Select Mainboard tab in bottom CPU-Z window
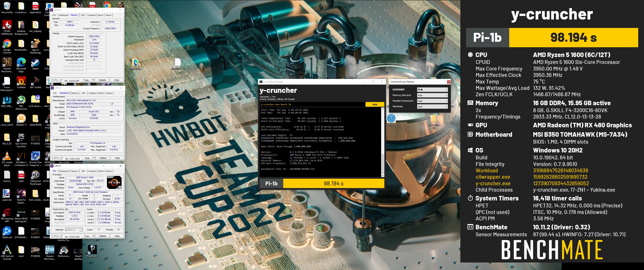The height and width of the screenshot is (270, 644). 64,171
